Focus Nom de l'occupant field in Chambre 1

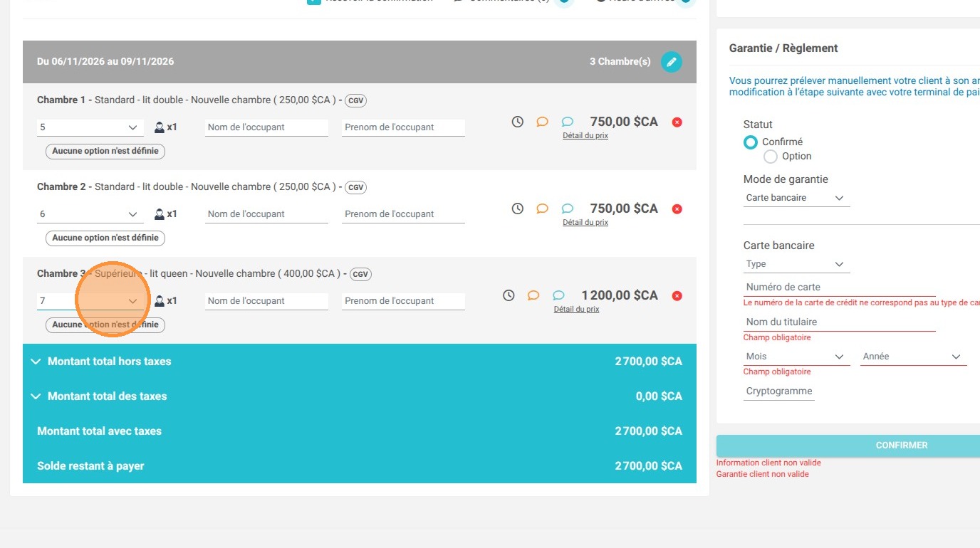[x=266, y=127]
